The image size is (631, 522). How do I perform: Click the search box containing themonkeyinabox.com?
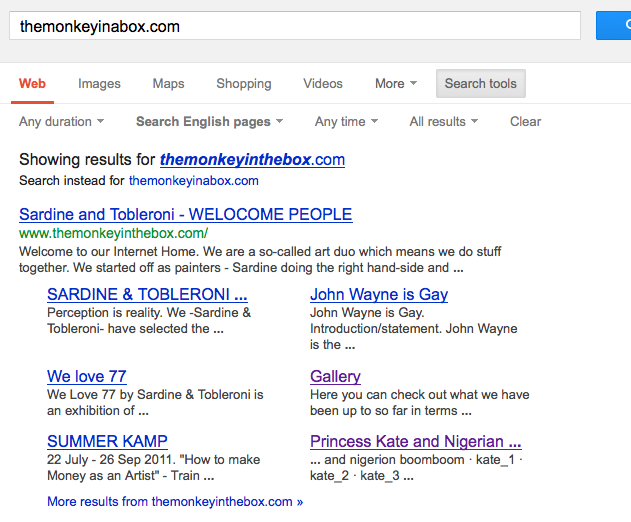pyautogui.click(x=295, y=26)
